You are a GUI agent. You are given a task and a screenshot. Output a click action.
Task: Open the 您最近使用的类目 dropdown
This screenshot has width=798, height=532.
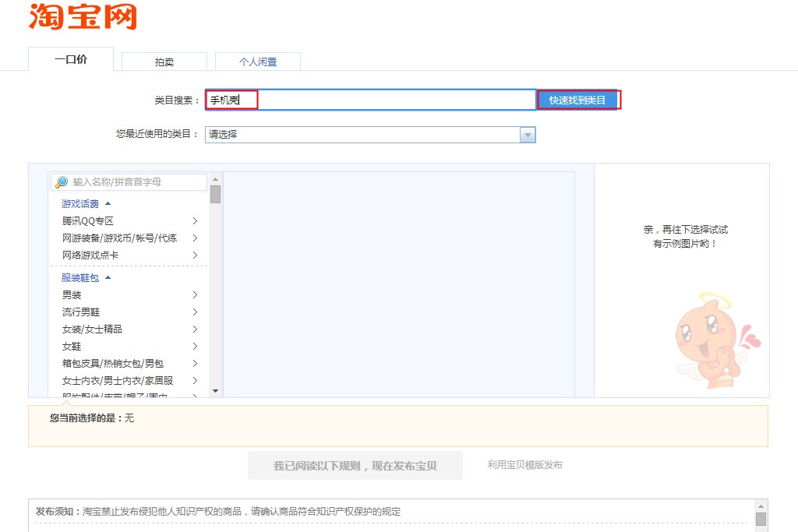point(370,134)
